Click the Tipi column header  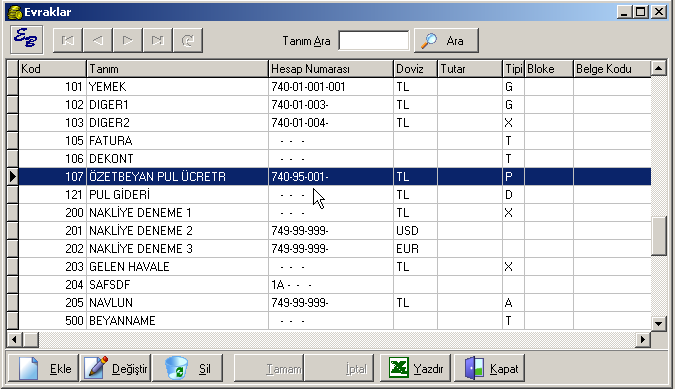point(513,69)
